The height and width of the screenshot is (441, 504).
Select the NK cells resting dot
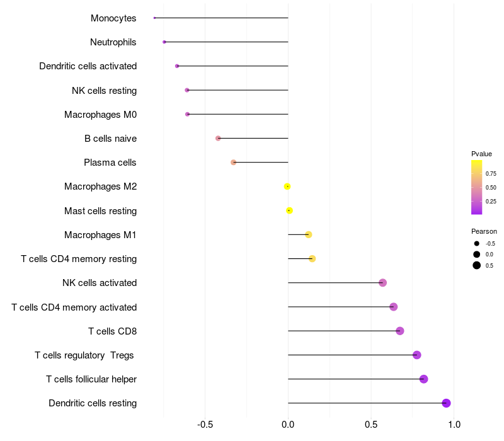click(x=187, y=90)
